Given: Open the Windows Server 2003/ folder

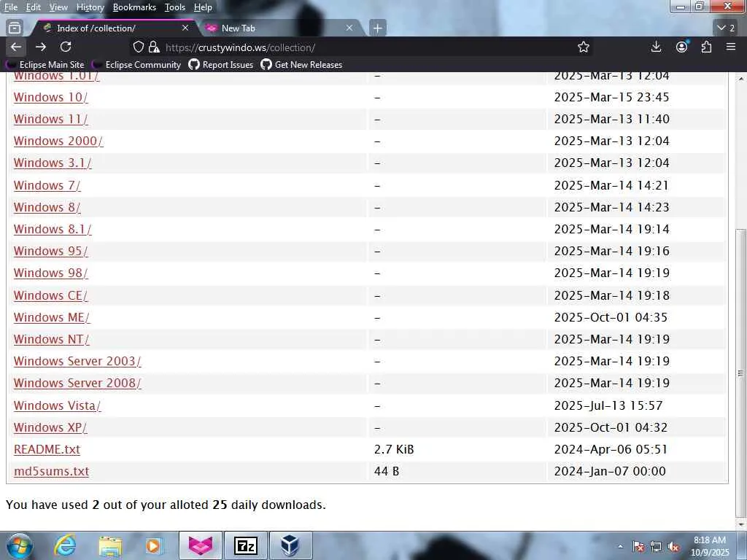Looking at the screenshot, I should click(x=77, y=361).
